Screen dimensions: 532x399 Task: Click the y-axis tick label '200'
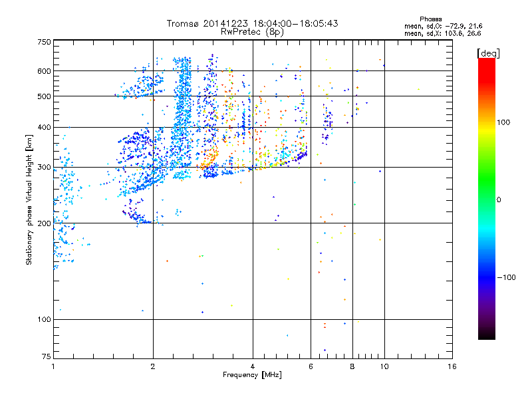tap(44, 223)
